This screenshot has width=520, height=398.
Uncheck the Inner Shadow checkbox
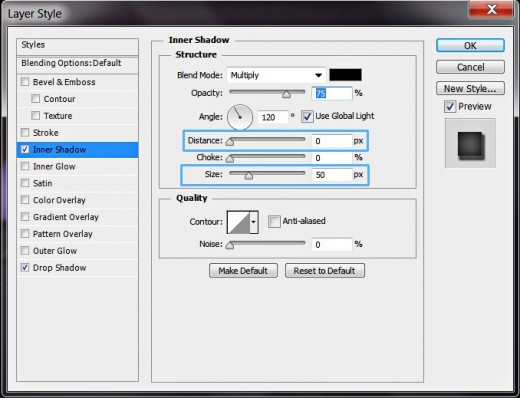click(25, 149)
